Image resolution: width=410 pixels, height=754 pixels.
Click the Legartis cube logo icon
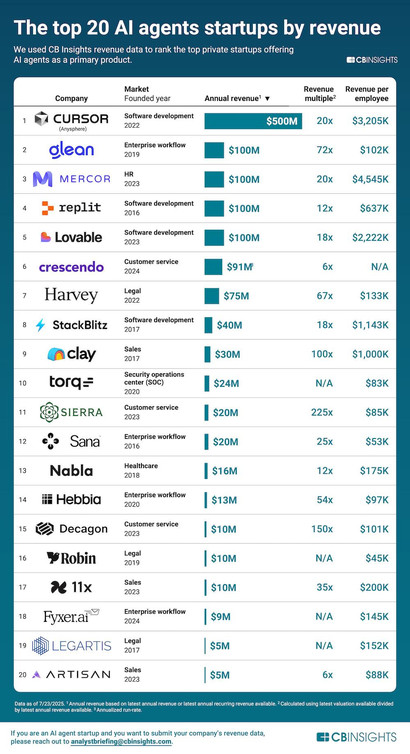(x=40, y=645)
